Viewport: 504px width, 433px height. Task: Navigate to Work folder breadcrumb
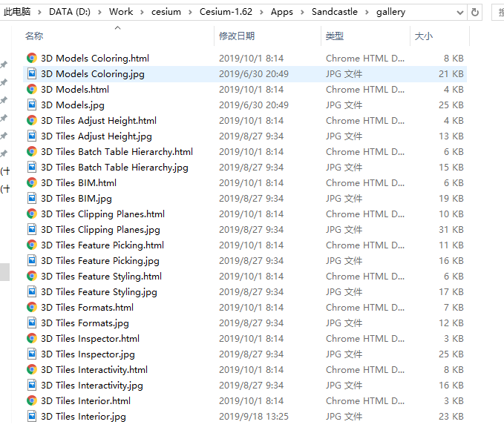pos(121,12)
